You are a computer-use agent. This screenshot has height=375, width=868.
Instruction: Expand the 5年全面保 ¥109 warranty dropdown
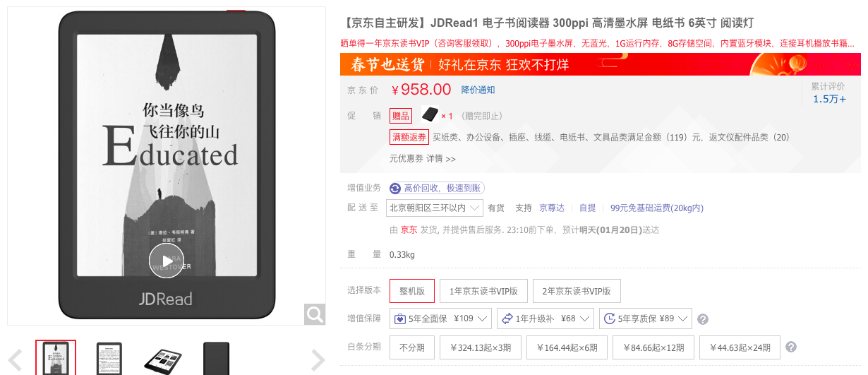coord(440,319)
